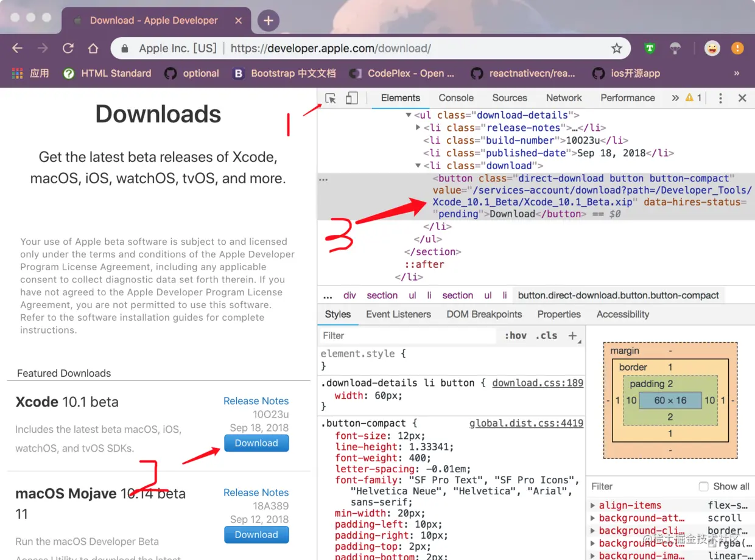Select button.direct-download breadcrumb item

[619, 296]
